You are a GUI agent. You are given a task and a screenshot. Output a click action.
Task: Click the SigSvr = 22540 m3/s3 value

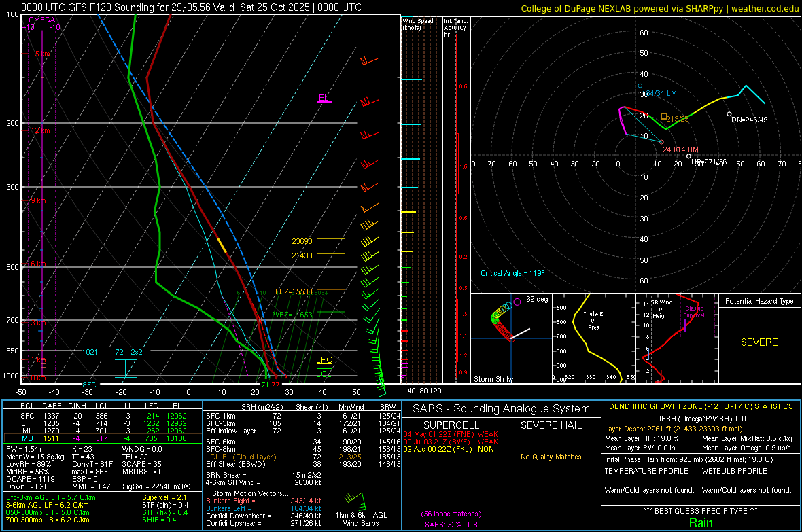(x=158, y=487)
